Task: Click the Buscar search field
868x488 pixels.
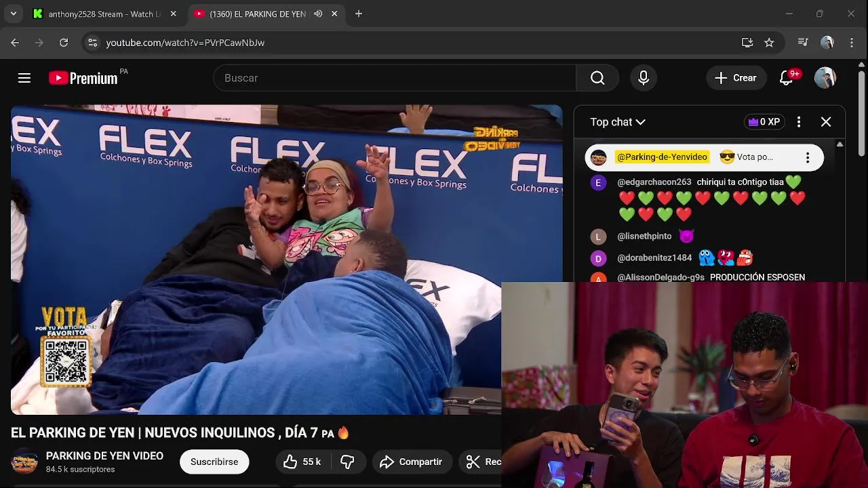Action: tap(395, 78)
